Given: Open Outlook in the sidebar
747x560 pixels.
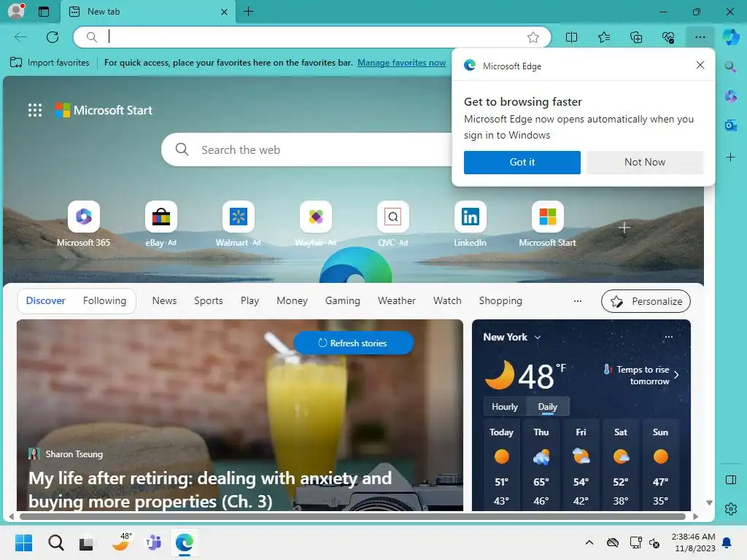Looking at the screenshot, I should pos(730,125).
